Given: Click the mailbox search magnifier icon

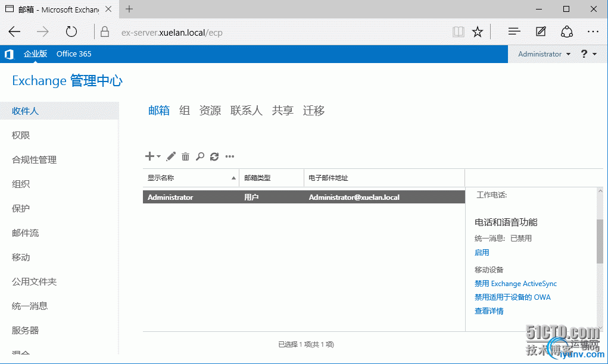Looking at the screenshot, I should click(200, 156).
